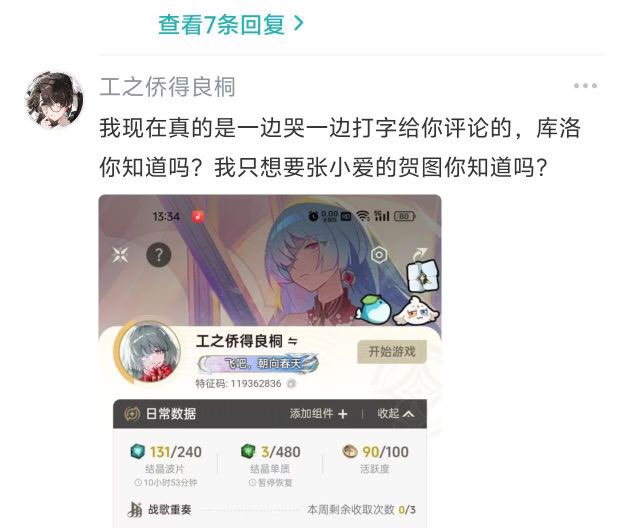The image size is (630, 528).
Task: Collapse daily data panel with 收起
Action: pyautogui.click(x=395, y=413)
